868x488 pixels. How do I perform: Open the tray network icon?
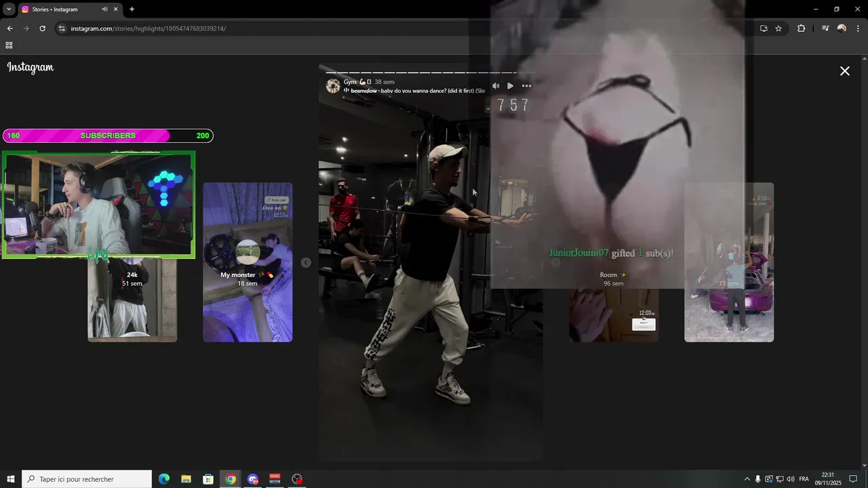779,479
